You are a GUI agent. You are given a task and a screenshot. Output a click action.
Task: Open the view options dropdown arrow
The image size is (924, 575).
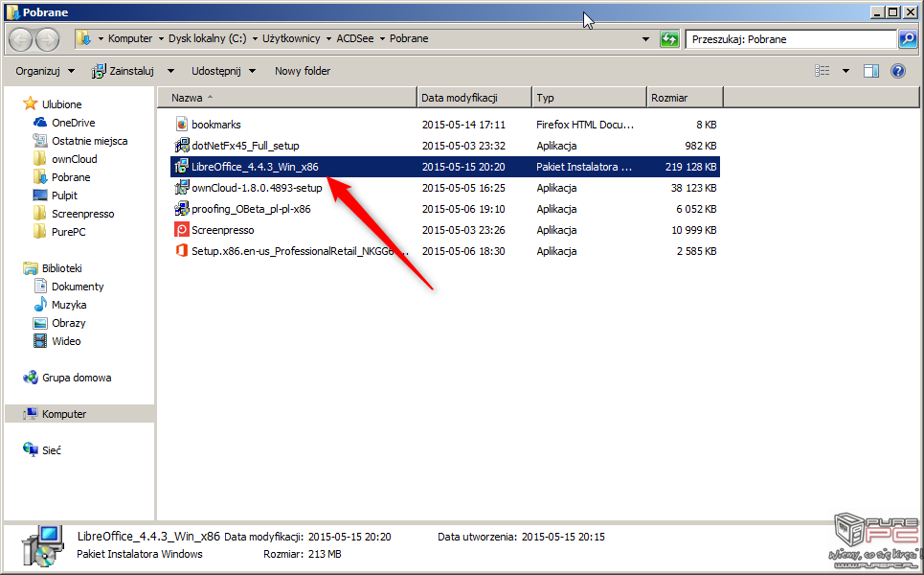point(845,71)
